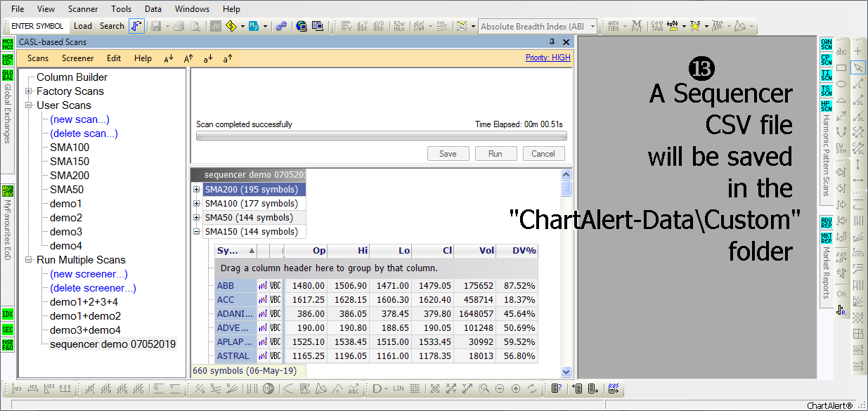Click the zoom out minus icon
The width and height of the screenshot is (868, 411).
point(500,389)
